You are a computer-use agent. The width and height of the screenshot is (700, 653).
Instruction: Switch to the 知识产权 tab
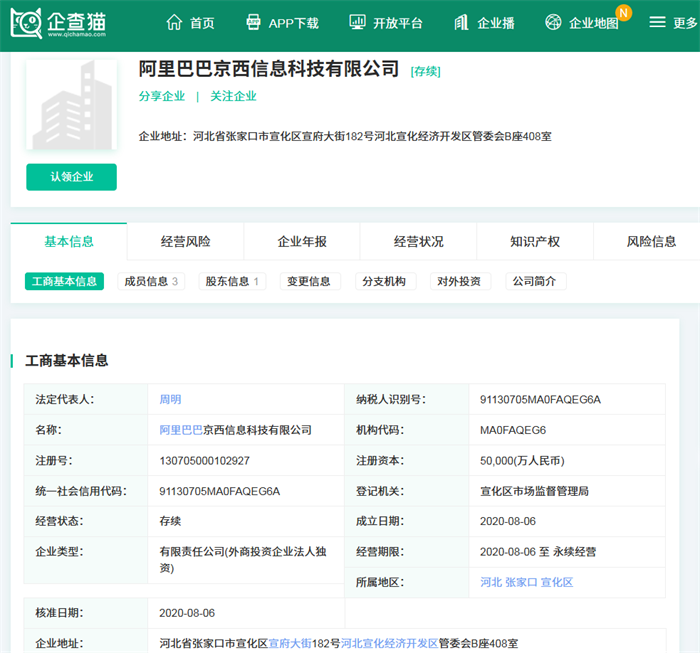535,241
